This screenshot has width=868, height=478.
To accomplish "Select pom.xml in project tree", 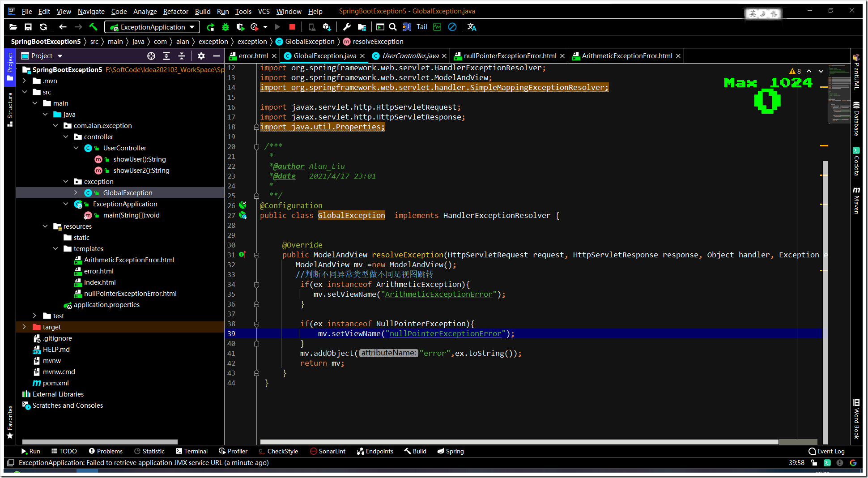I will 55,383.
